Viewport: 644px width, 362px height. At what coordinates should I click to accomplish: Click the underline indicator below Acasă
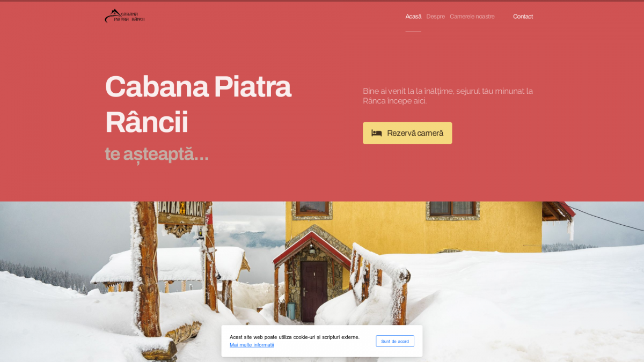[413, 31]
